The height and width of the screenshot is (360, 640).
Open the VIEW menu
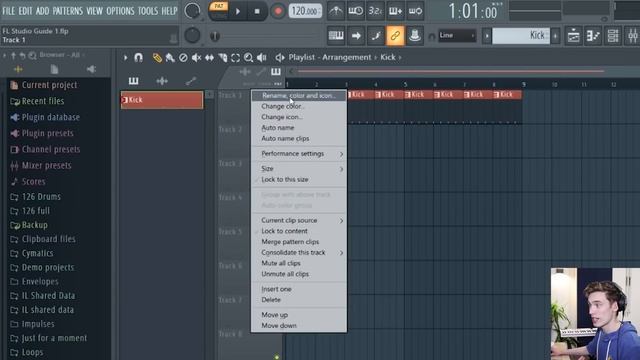pos(94,11)
